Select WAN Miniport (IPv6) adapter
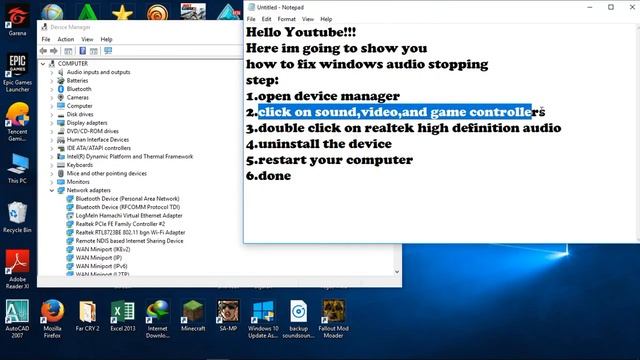640x360 pixels. [x=101, y=266]
